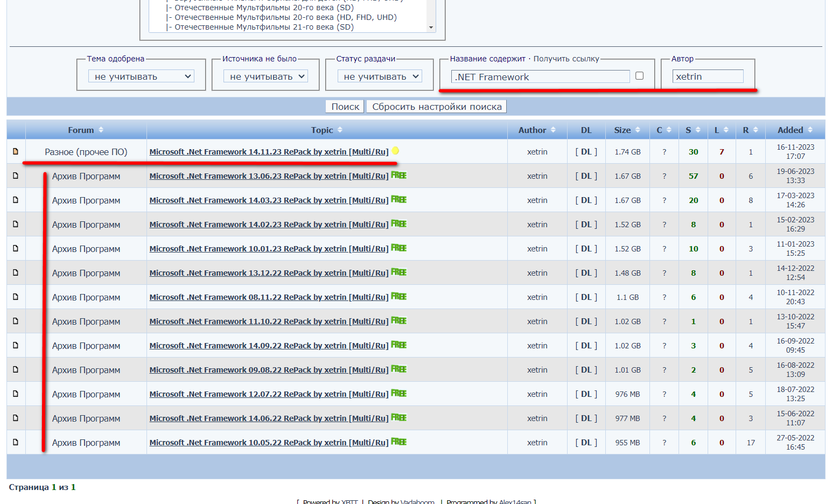The width and height of the screenshot is (832, 504).
Task: Download via DL link in the 14.03.23 row
Action: click(586, 200)
